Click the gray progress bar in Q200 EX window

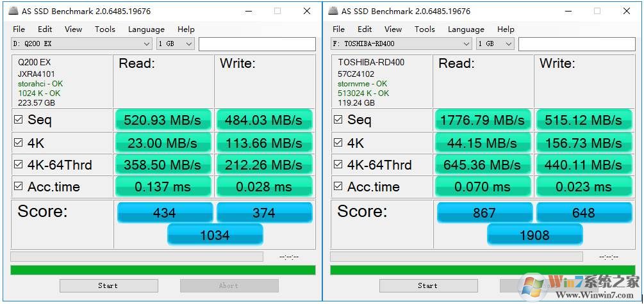(x=136, y=257)
